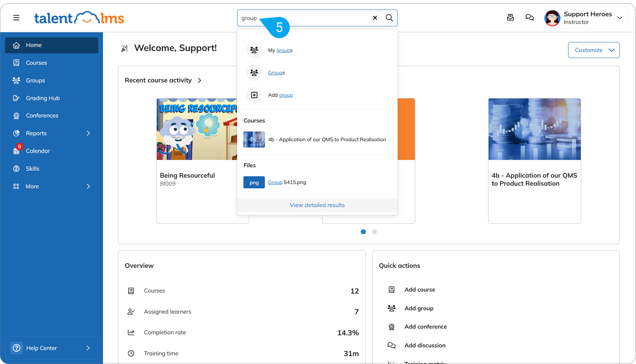Click the Grading Hub pencil icon

coord(16,98)
